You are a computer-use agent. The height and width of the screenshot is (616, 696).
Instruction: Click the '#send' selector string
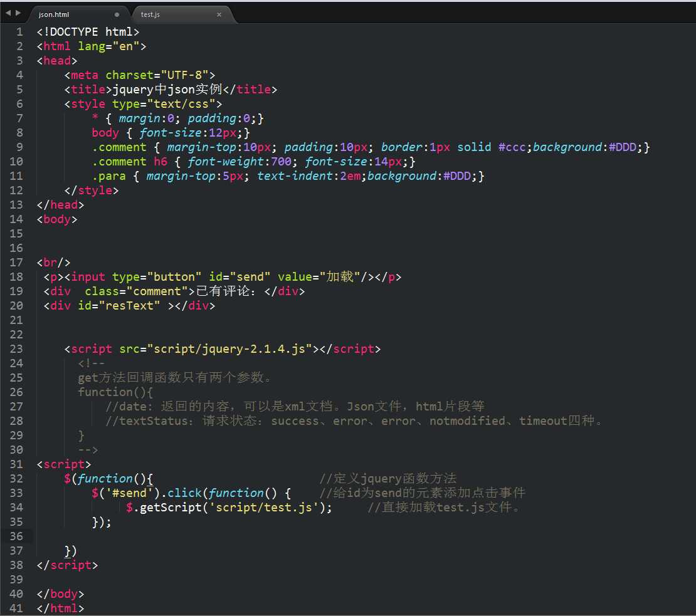pos(129,493)
